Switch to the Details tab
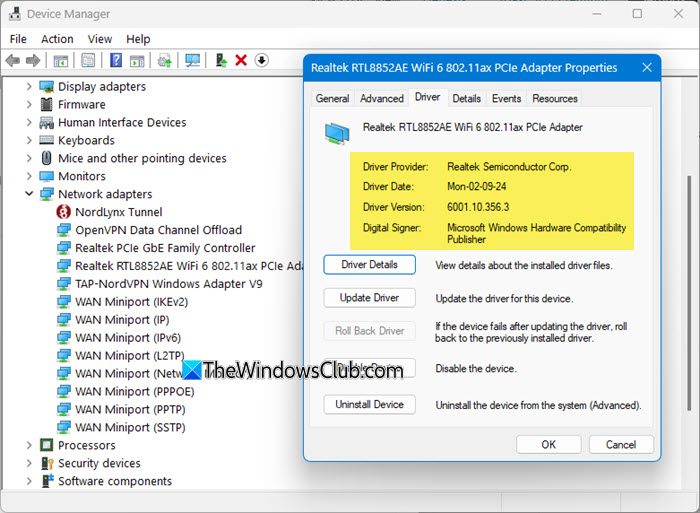Viewport: 700px width, 513px height. pyautogui.click(x=467, y=99)
